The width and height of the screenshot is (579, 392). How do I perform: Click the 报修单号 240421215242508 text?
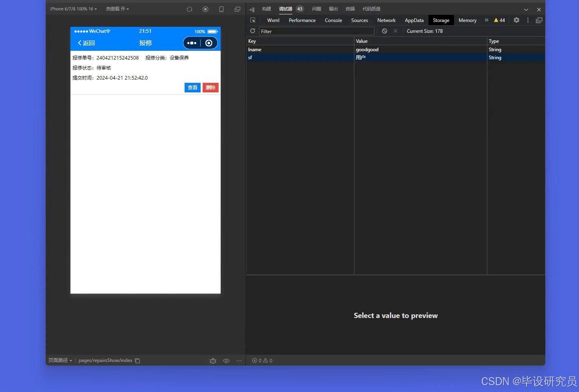(x=106, y=58)
